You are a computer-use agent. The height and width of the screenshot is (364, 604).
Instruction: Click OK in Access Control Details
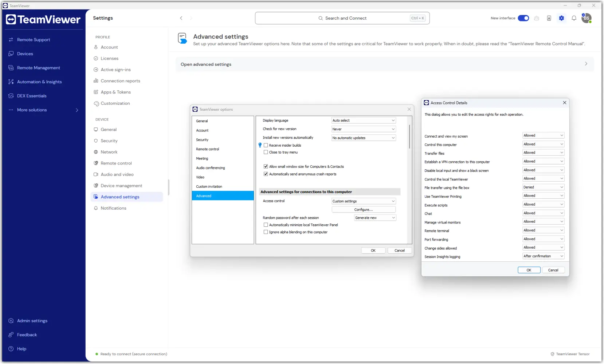tap(529, 270)
